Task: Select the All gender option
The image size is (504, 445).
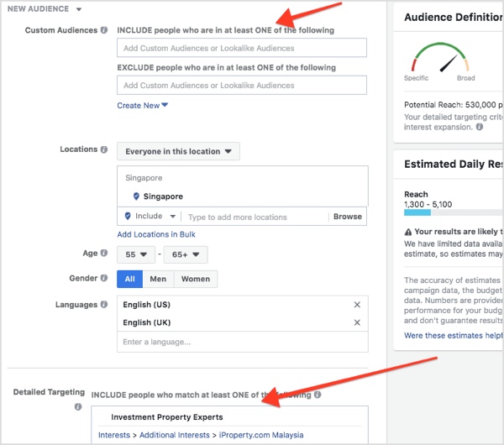Action: click(130, 279)
